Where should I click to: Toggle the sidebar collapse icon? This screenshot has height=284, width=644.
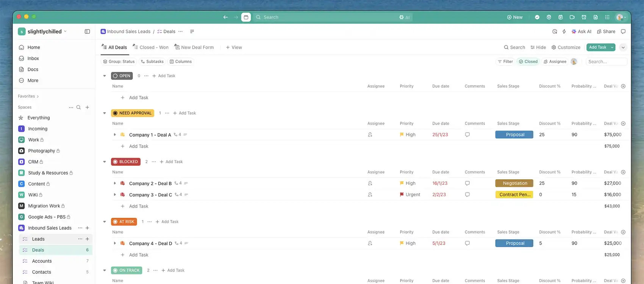(x=87, y=31)
